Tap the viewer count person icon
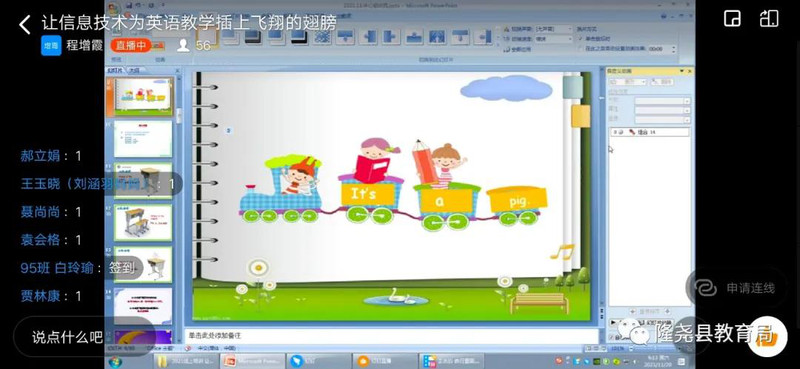800x369 pixels. (183, 45)
